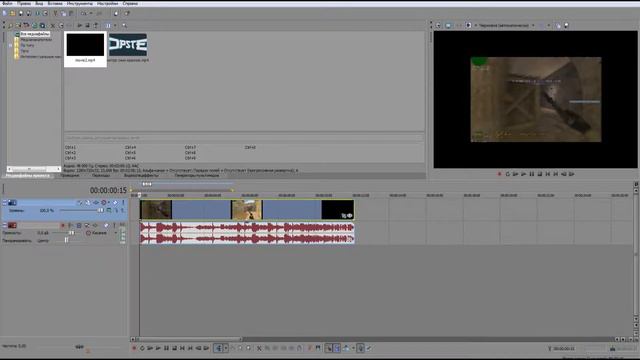Viewport: 640px width, 360px height.
Task: Open the Auto Ripple mode dropdown arrow
Action: click(353, 348)
